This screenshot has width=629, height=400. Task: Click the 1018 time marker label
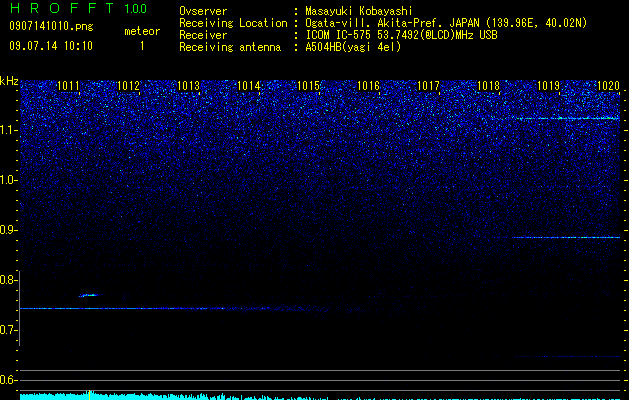pos(488,86)
